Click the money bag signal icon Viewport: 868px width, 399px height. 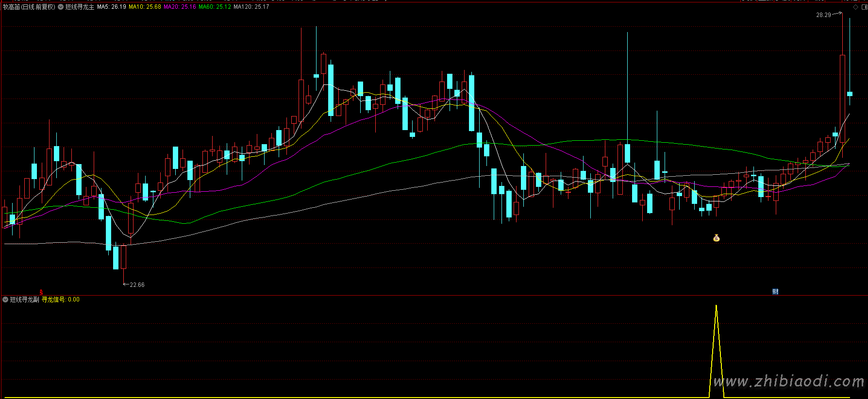tap(716, 238)
